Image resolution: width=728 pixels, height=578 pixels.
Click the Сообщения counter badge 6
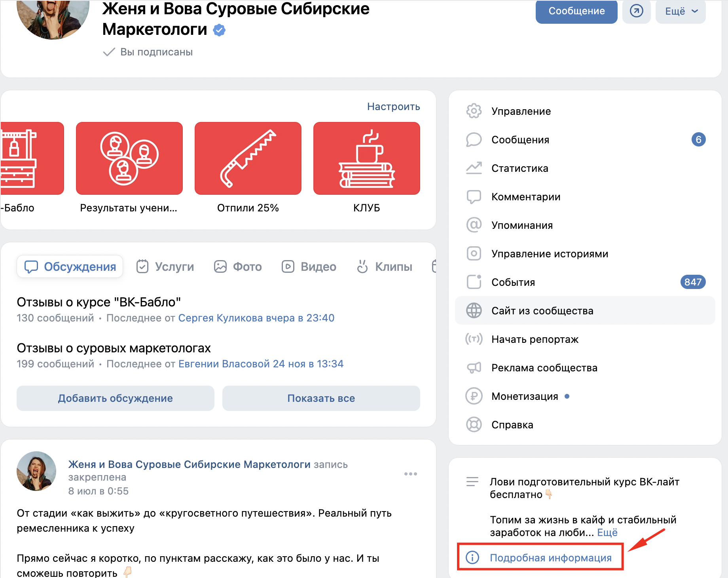[x=698, y=140]
